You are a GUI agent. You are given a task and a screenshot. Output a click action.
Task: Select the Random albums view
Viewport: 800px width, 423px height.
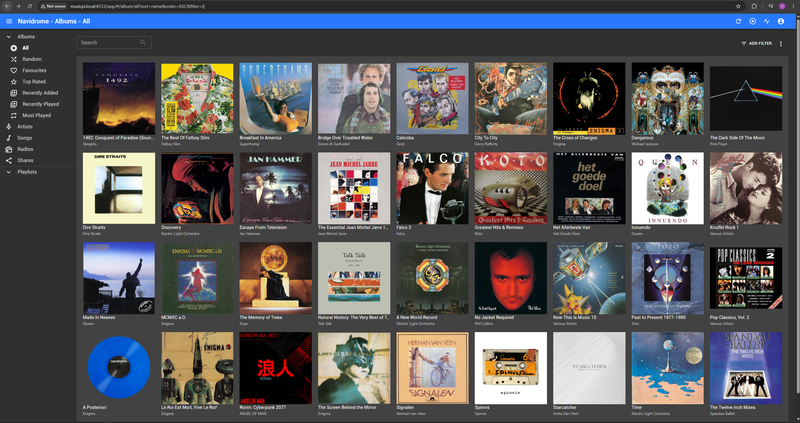click(32, 59)
